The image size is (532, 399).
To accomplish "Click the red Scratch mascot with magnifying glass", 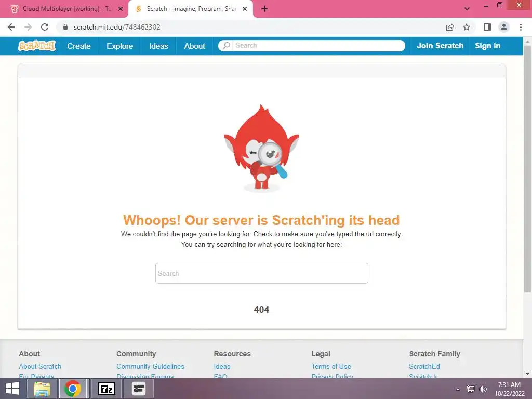I will coord(262,149).
